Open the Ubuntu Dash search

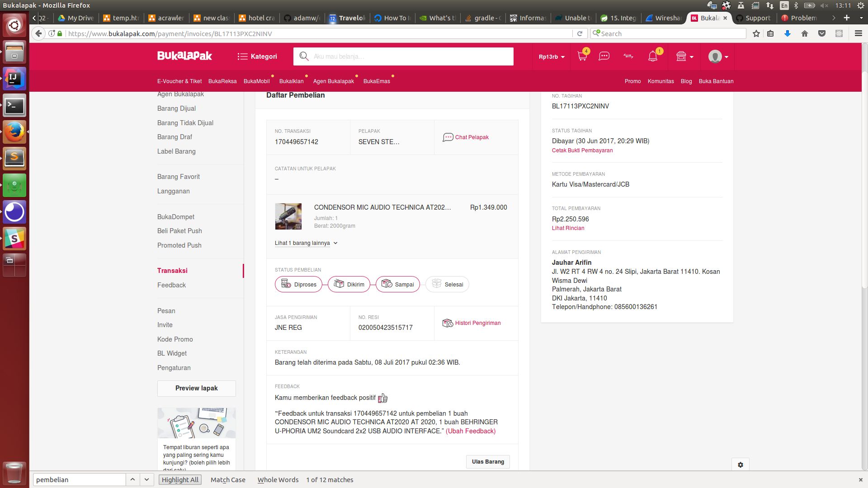pyautogui.click(x=14, y=25)
